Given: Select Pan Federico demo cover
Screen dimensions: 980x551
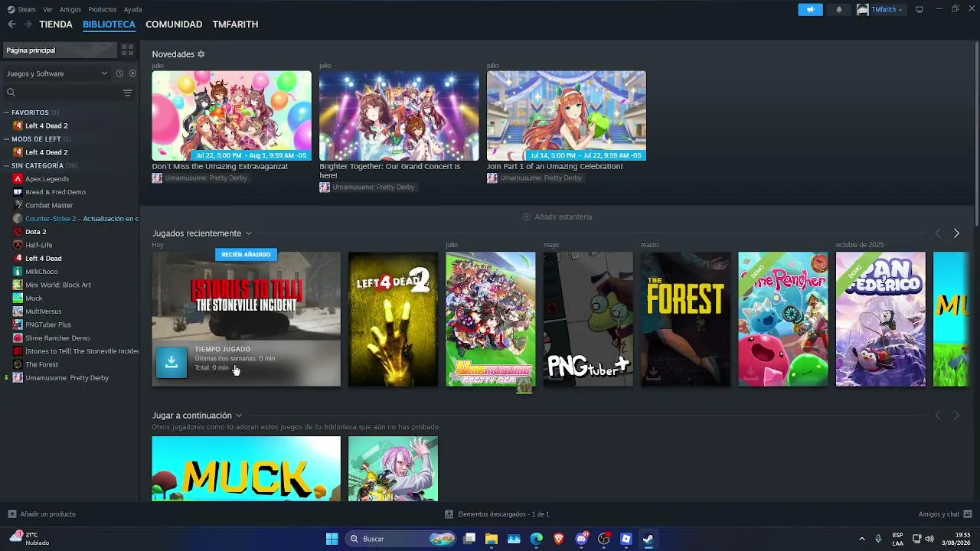Looking at the screenshot, I should [x=880, y=319].
